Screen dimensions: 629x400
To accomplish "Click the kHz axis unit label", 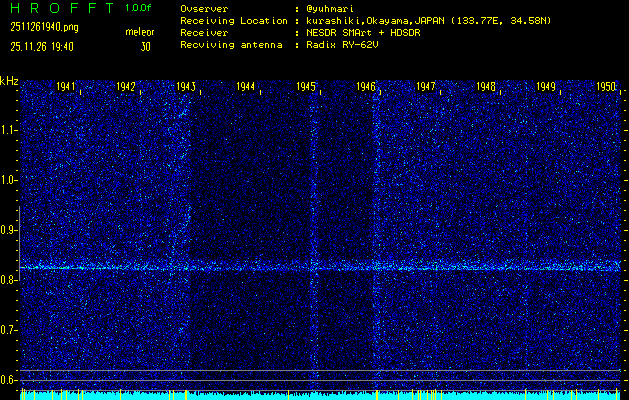I will tap(9, 80).
